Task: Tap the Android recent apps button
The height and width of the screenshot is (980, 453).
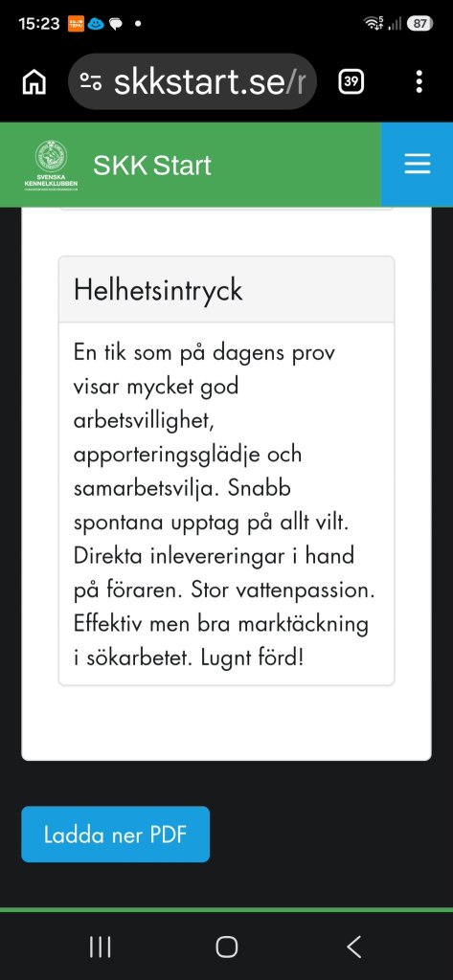Action: [101, 947]
